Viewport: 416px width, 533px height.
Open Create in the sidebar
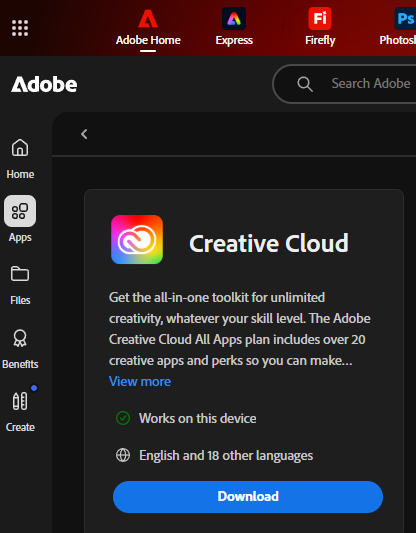click(x=20, y=412)
